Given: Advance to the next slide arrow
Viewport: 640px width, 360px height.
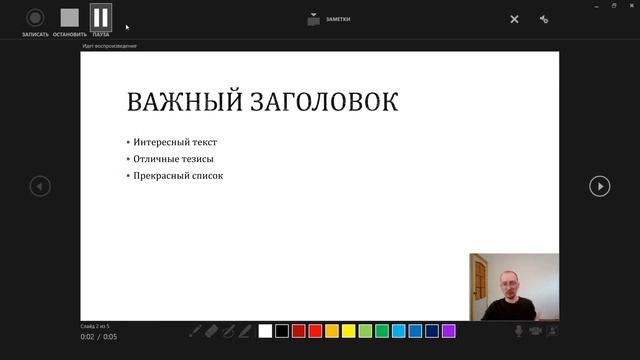Looking at the screenshot, I should [600, 186].
